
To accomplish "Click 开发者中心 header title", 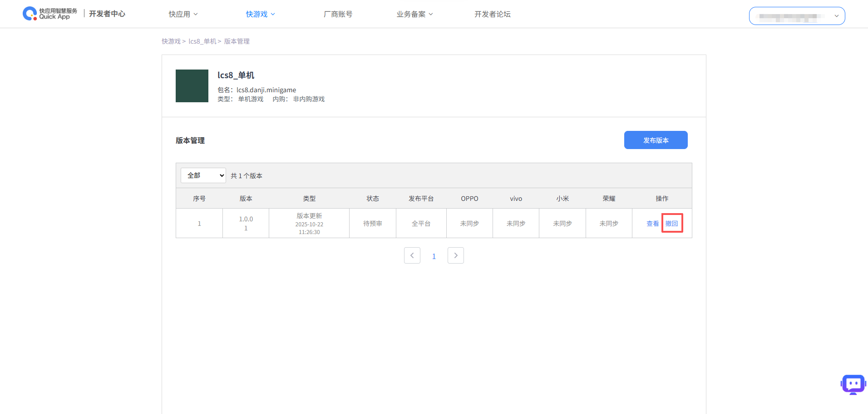I will (x=107, y=14).
